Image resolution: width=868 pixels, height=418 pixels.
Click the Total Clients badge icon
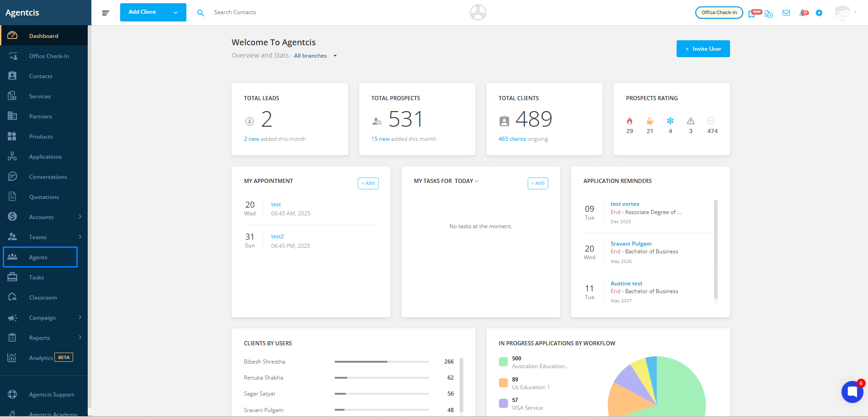pos(504,121)
